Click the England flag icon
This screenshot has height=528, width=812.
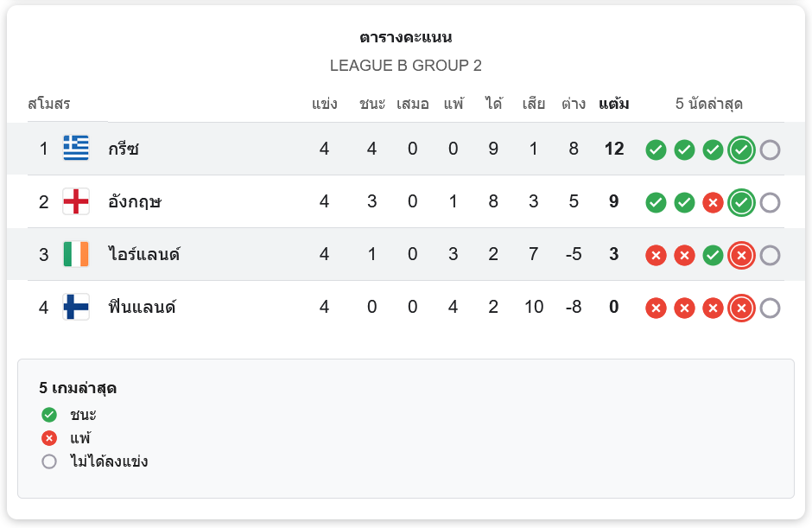pyautogui.click(x=76, y=201)
